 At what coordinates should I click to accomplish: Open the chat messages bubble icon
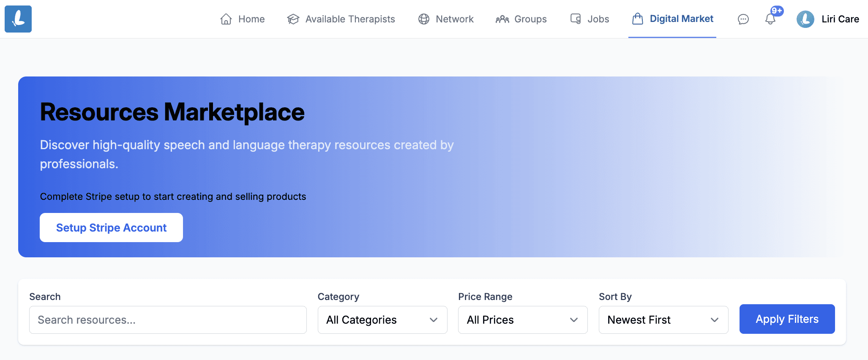743,19
